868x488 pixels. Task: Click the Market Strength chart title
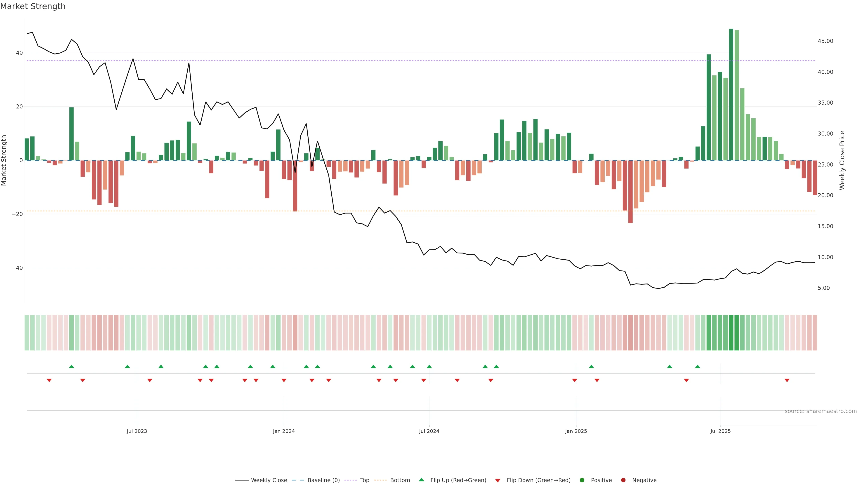coord(33,6)
